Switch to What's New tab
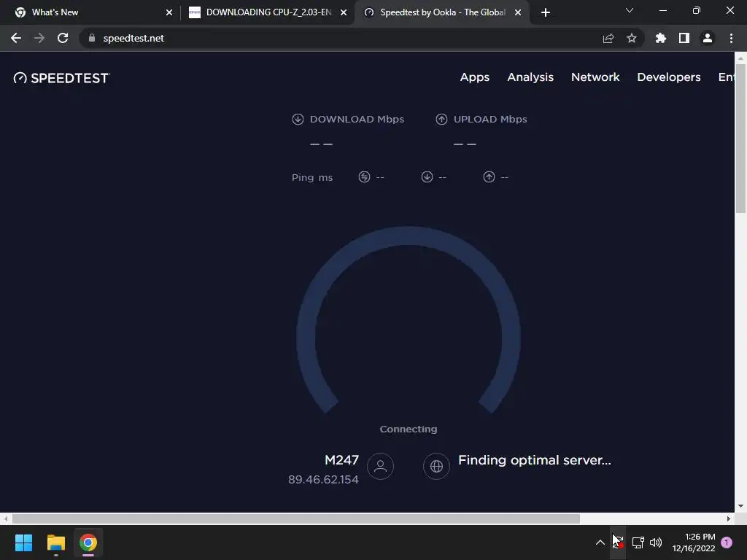The height and width of the screenshot is (560, 747). click(94, 12)
